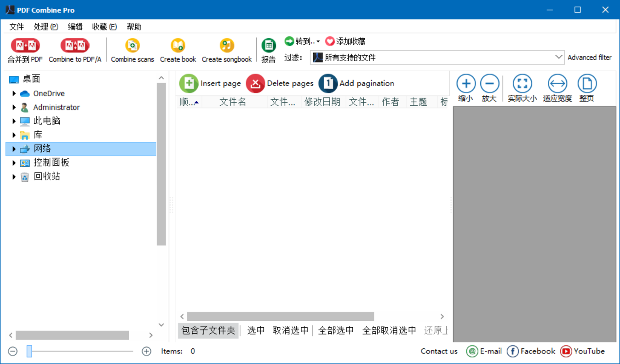Open the 处理 menu

pyautogui.click(x=46, y=27)
